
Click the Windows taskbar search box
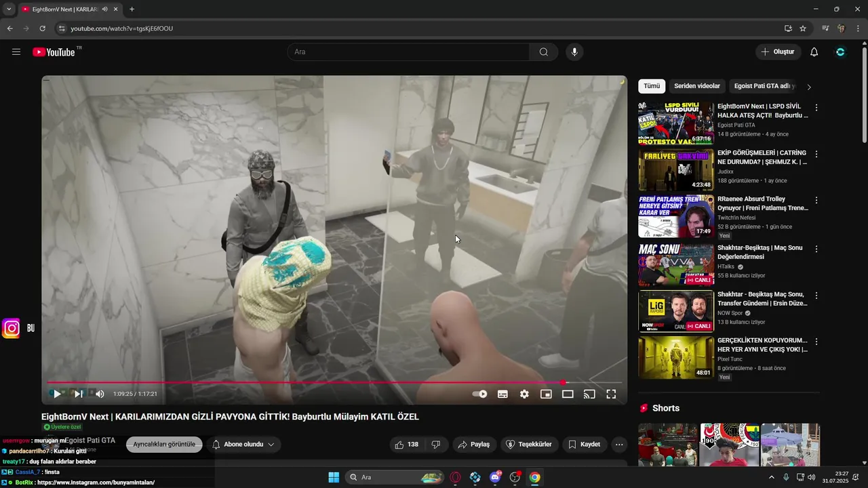[x=395, y=477]
